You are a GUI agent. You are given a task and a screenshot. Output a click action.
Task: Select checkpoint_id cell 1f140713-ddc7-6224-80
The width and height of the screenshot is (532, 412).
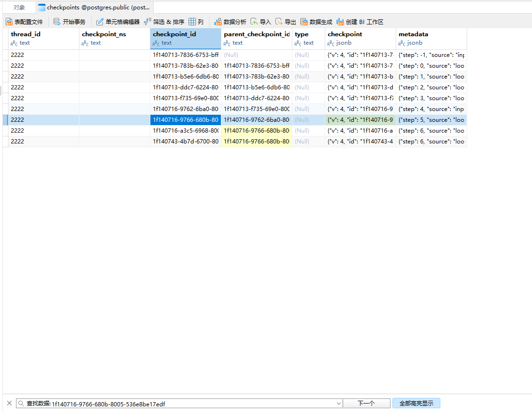click(x=186, y=87)
